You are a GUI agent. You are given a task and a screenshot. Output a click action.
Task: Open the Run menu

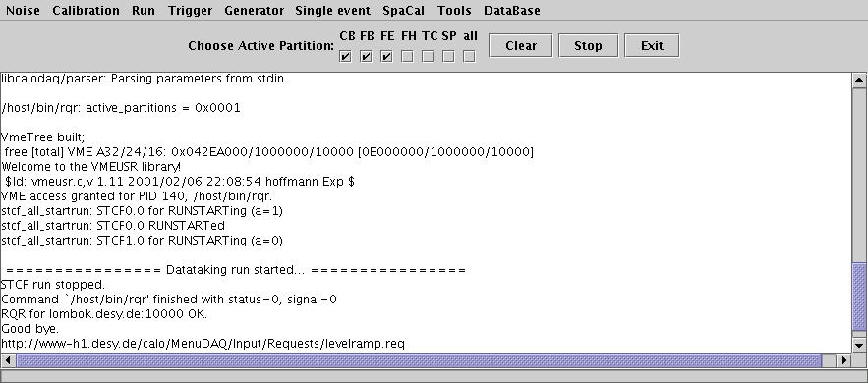(x=144, y=11)
